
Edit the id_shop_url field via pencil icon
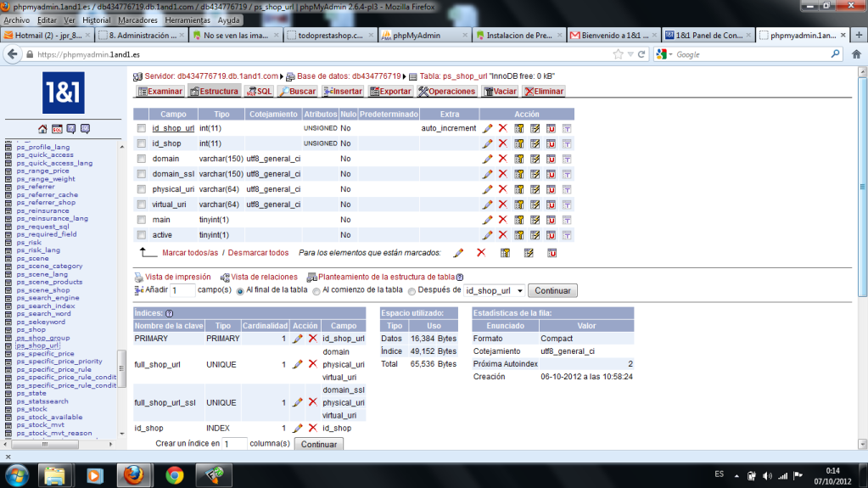pos(487,128)
